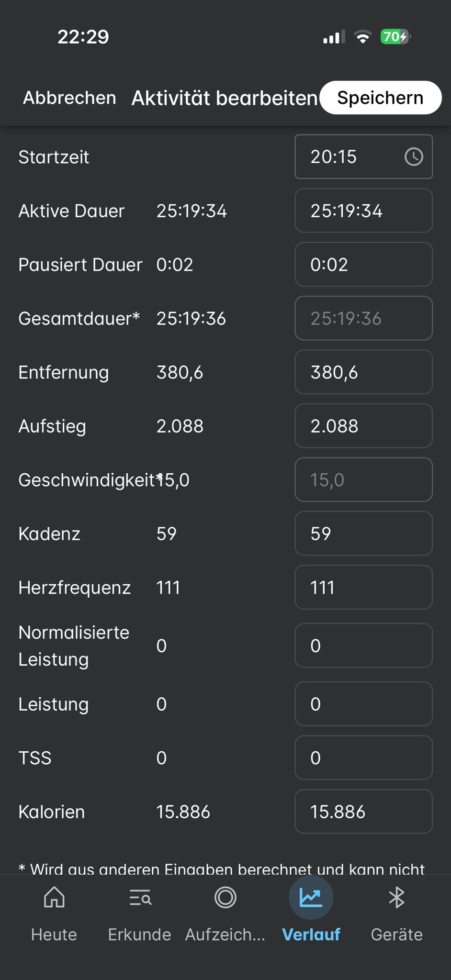Edit the Aufstieg 2.088 input field
Screen dimensions: 451x980
(x=364, y=426)
